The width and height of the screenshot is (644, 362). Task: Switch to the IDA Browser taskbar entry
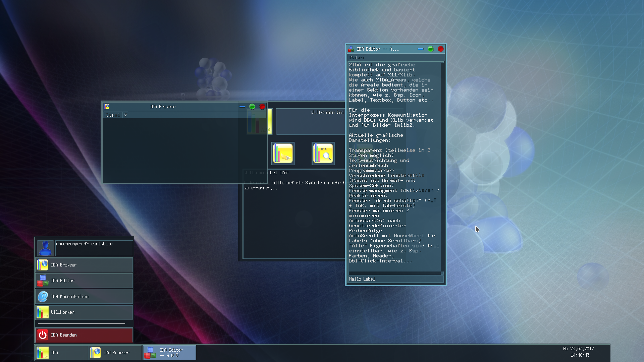click(115, 353)
